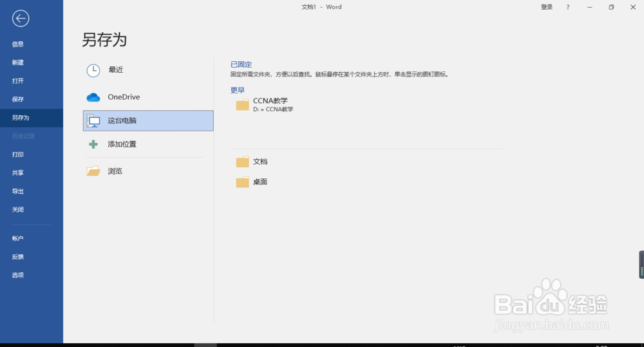Open help with the question mark

[x=568, y=7]
